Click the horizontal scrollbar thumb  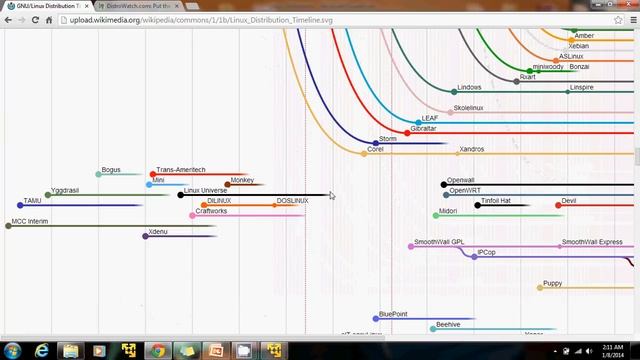click(x=193, y=338)
